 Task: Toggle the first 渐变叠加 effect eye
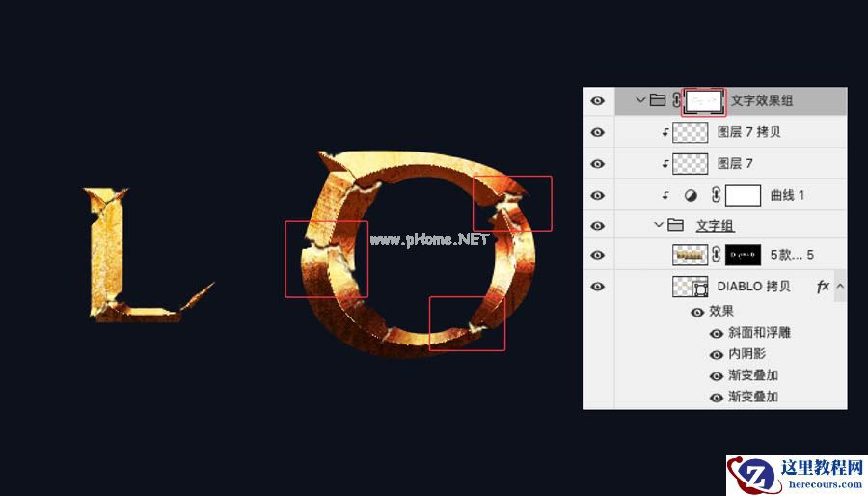(717, 376)
